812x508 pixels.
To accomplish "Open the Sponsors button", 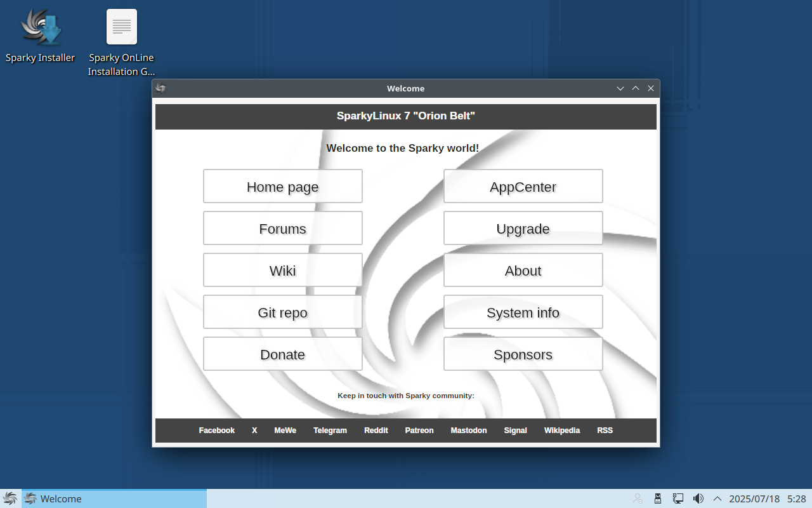I will [523, 354].
